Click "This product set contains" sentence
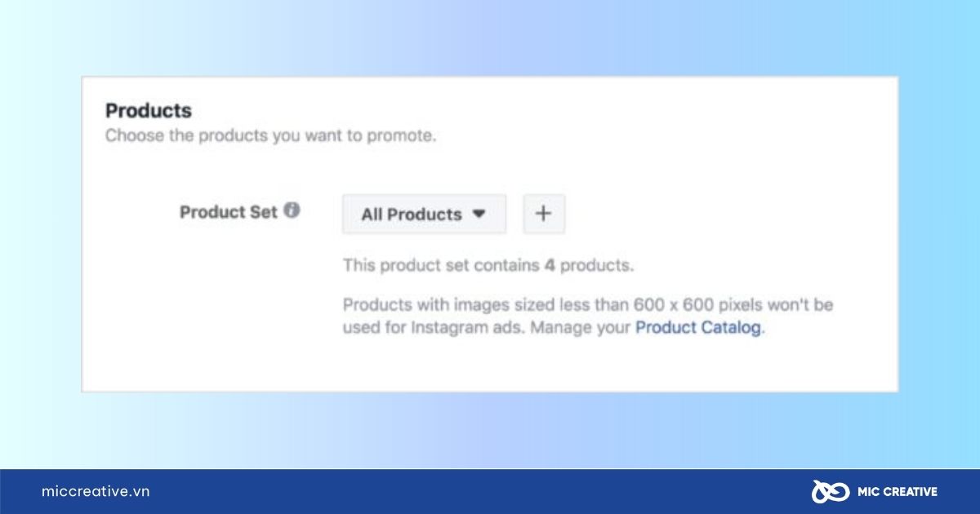Image resolution: width=980 pixels, height=514 pixels. 488,265
